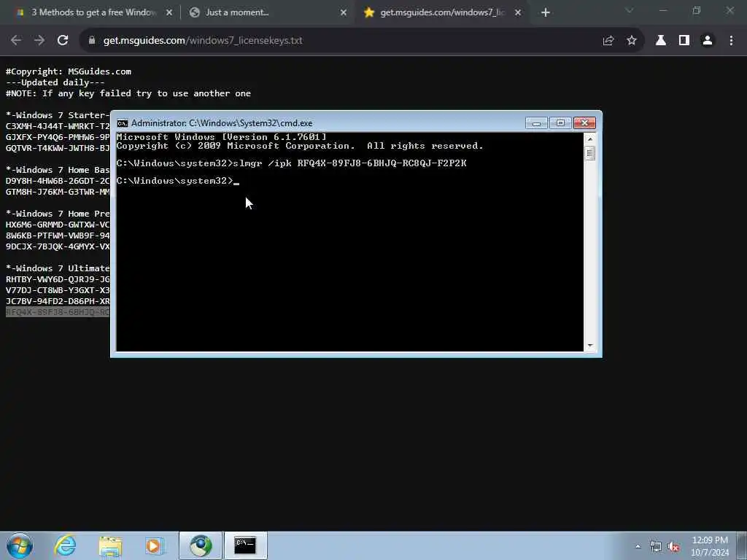Click the '*-Windows 7 Starter-' heading
The width and height of the screenshot is (747, 560).
[x=58, y=115]
